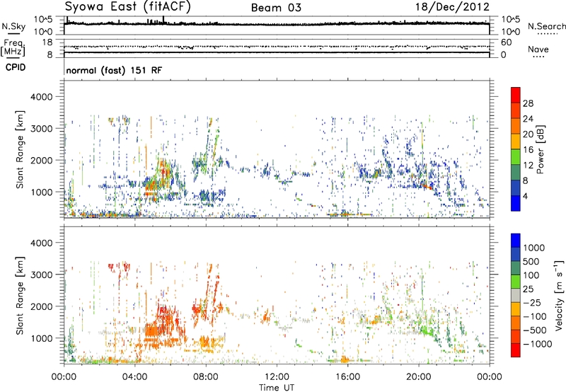
Task: Select the 'Freq. [MHz]' axis label
Action: [x=13, y=48]
